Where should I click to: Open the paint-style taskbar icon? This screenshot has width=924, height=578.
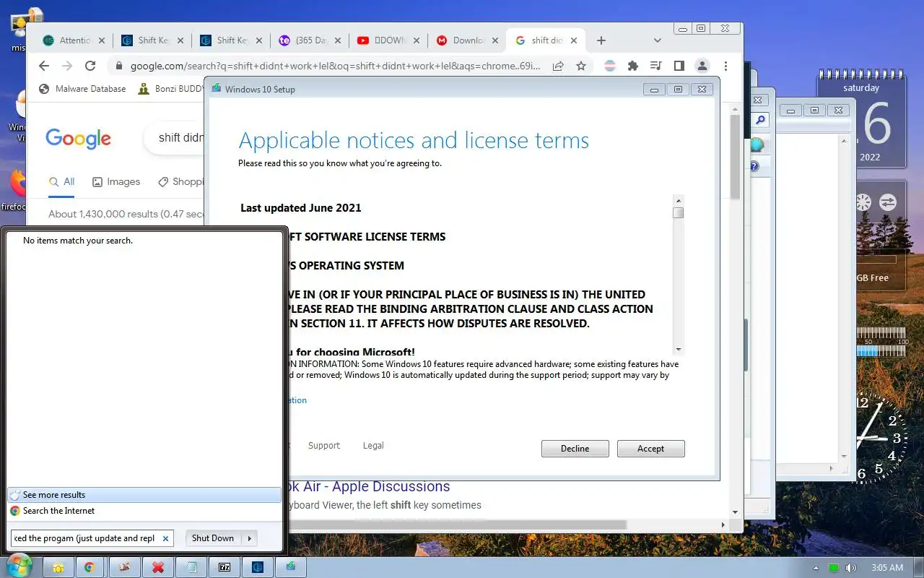(123, 568)
